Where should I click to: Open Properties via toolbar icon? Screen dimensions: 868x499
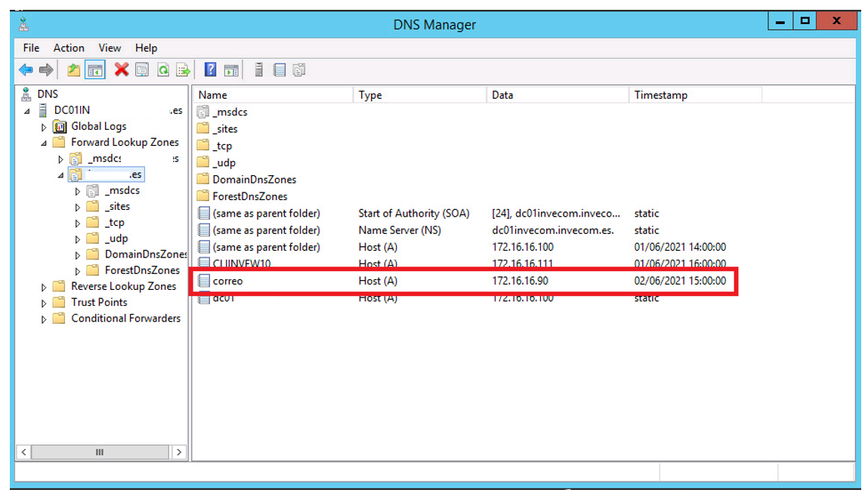coord(142,70)
